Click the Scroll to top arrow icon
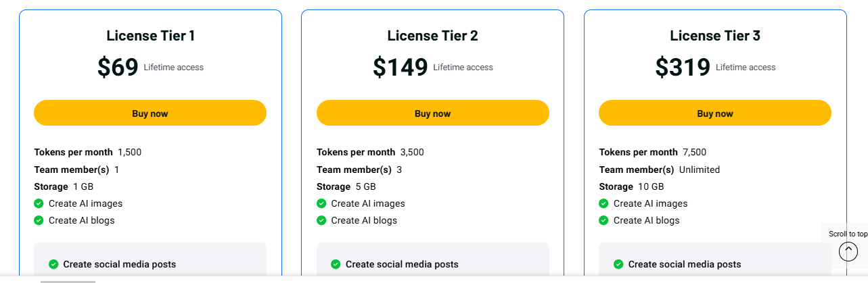The width and height of the screenshot is (868, 283). (x=848, y=251)
